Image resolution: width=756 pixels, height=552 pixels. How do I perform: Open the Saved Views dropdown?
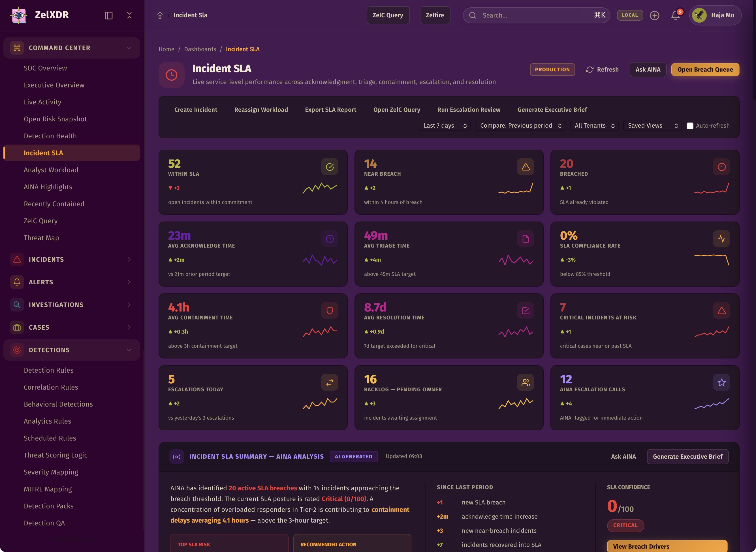point(652,126)
